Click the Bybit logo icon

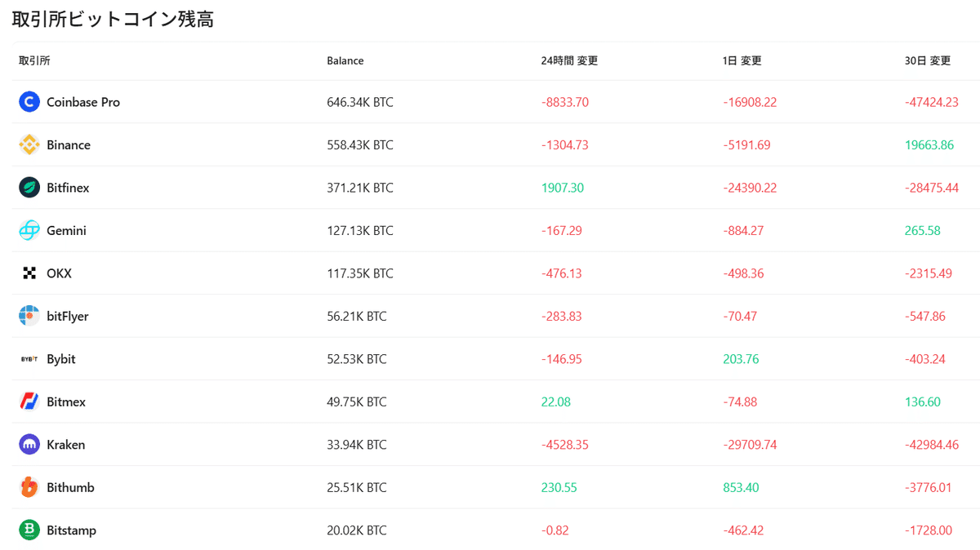click(x=29, y=359)
